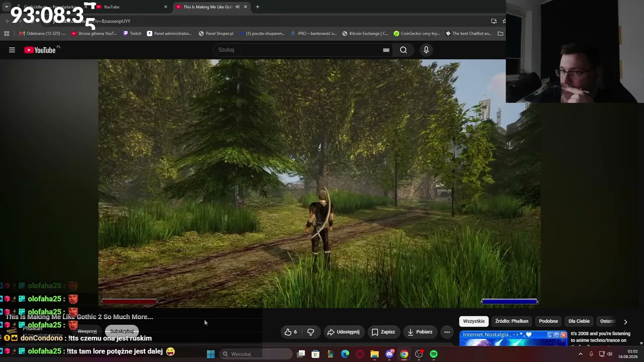Image resolution: width=644 pixels, height=362 pixels.
Task: Open Panel Shoper.pl bookmark
Action: click(216, 34)
